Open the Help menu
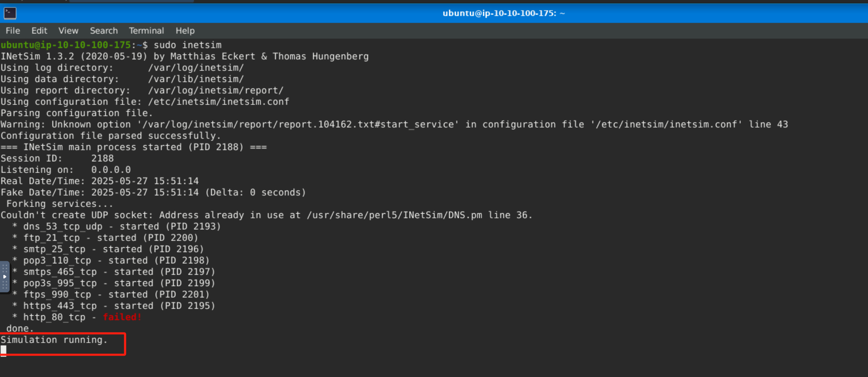 [x=185, y=31]
